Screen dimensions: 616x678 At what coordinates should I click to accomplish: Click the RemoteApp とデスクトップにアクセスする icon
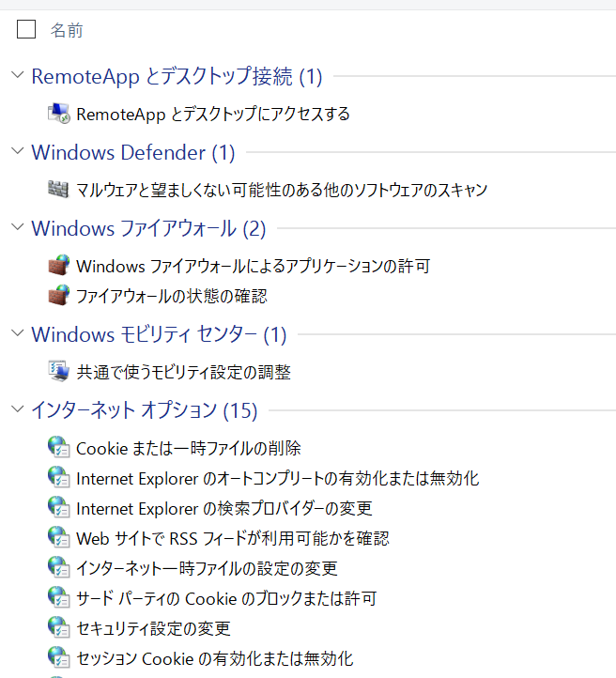59,114
